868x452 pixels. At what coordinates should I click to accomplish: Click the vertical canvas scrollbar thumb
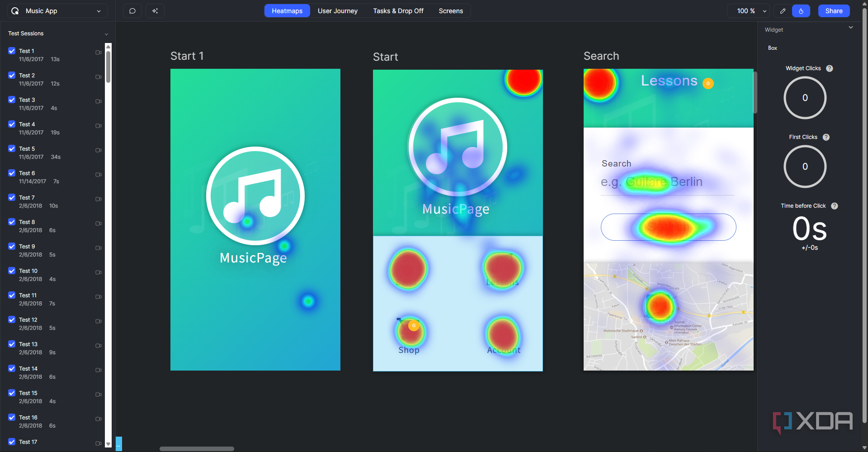click(x=755, y=92)
